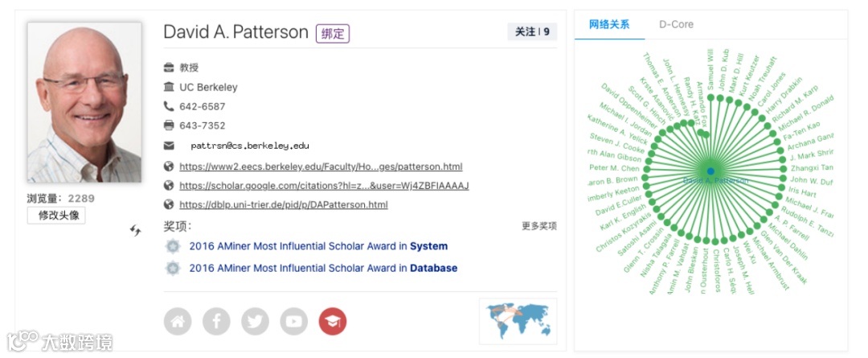Open the Google Scholar citations link
Viewport: 868px width, 358px height.
[x=324, y=186]
